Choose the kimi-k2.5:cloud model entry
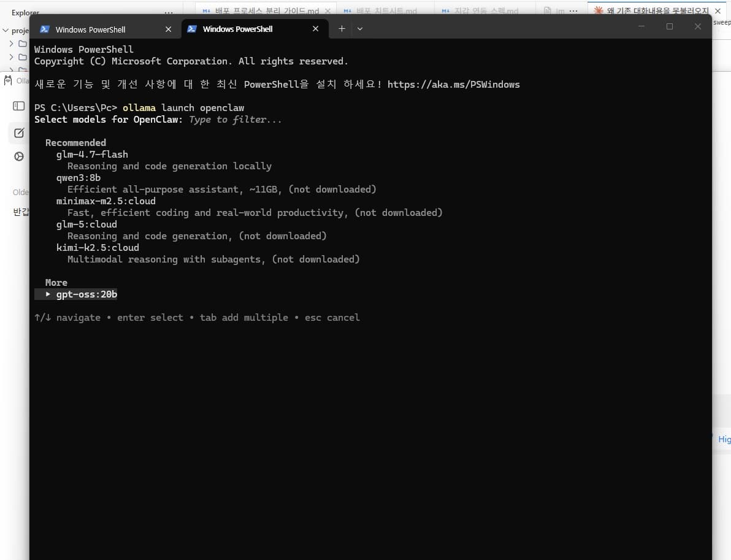Viewport: 731px width, 560px height. (x=98, y=248)
